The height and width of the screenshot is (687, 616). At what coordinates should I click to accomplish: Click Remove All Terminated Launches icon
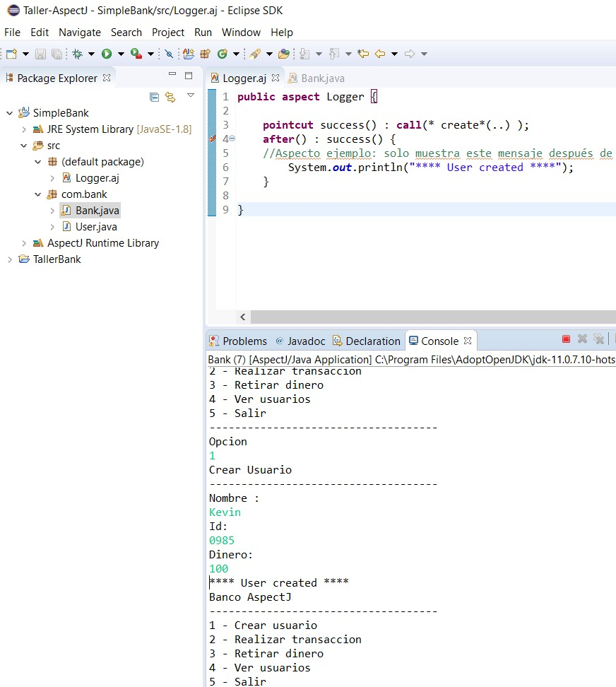tap(598, 339)
